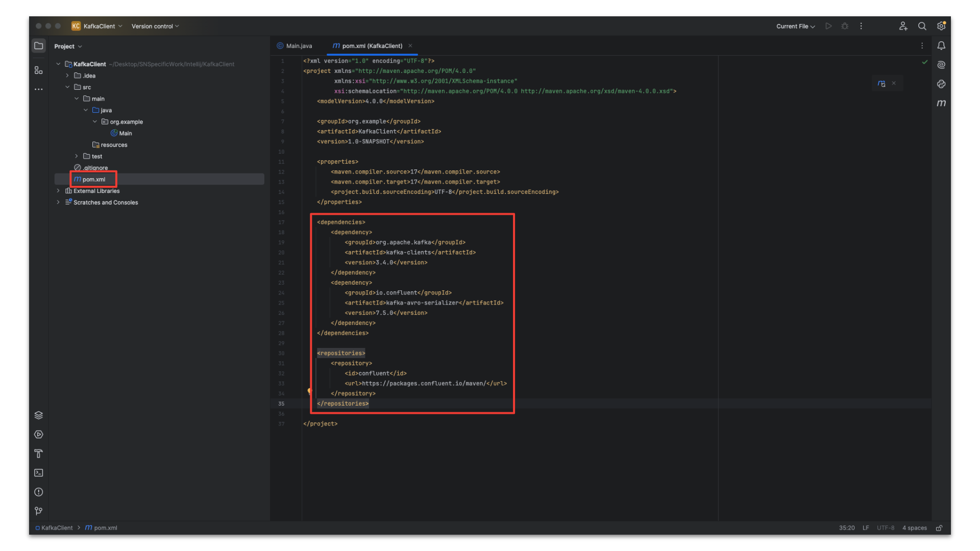The width and height of the screenshot is (980, 551).
Task: Open the Git tool window icon
Action: tap(38, 511)
